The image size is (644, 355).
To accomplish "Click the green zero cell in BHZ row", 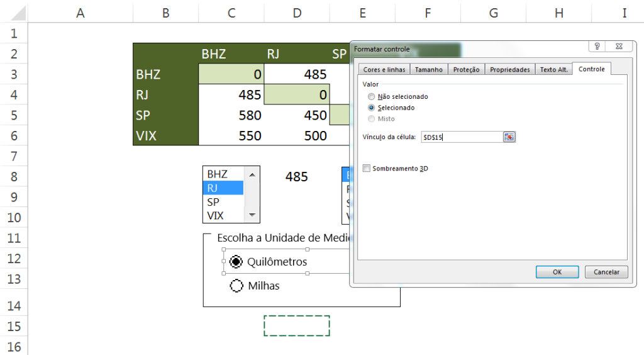I will (231, 74).
